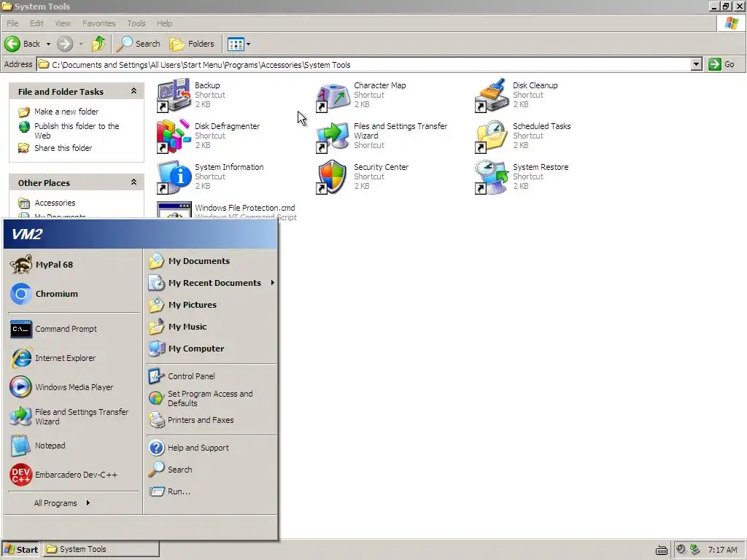Open the Favorites menu
The width and height of the screenshot is (747, 560).
tap(98, 23)
